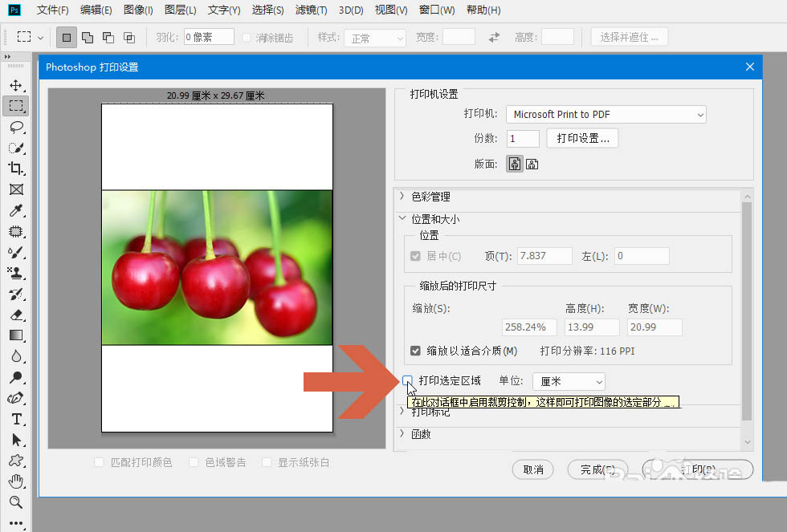
Task: Open the 图像(I) menu
Action: (138, 10)
